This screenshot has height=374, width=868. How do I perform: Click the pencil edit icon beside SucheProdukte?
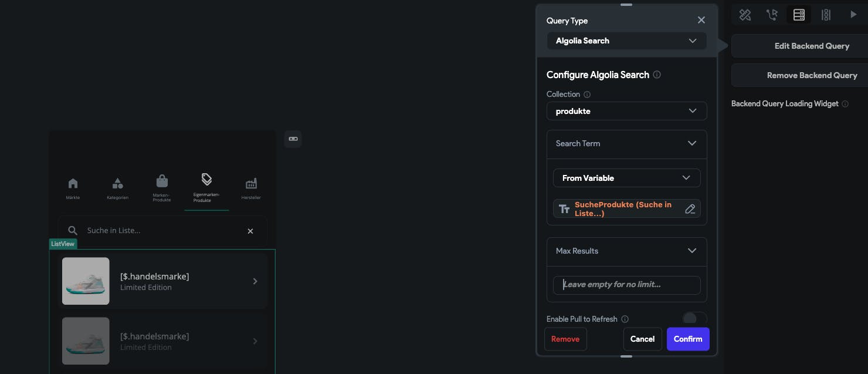[690, 209]
